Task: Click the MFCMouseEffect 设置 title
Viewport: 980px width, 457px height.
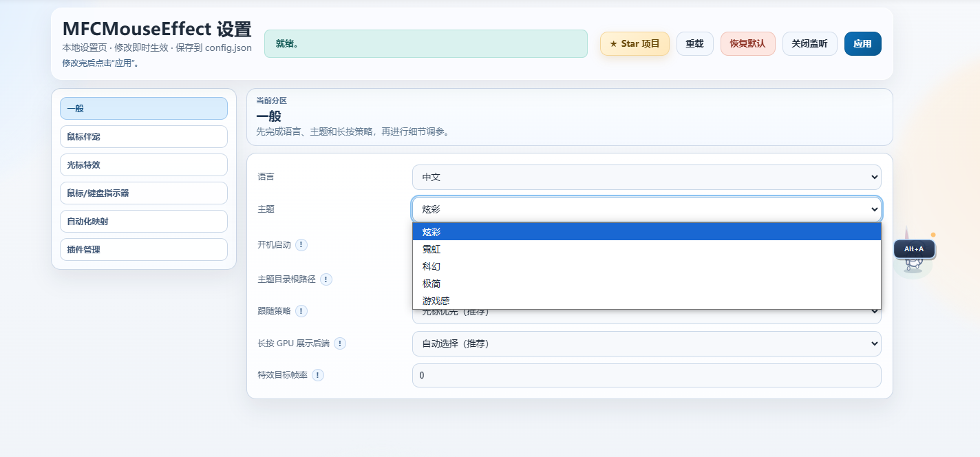Action: pyautogui.click(x=157, y=29)
